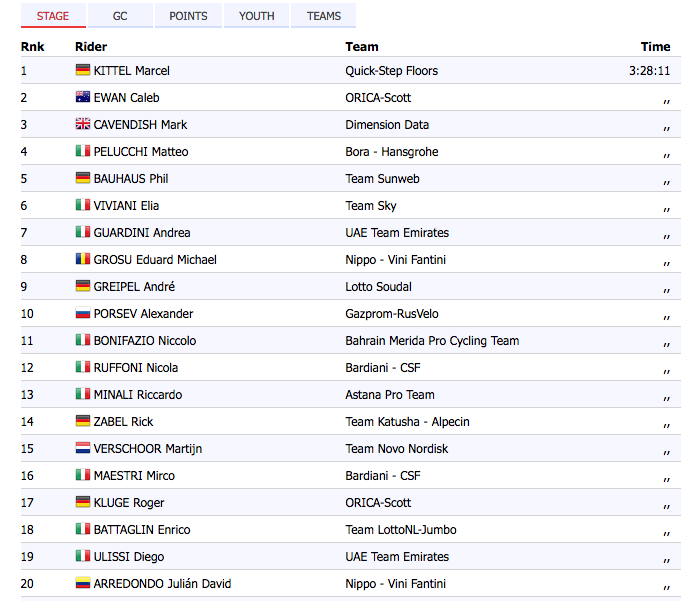Screen dimensions: 697x601
Task: Open the POINTS classification tab
Action: (x=188, y=16)
